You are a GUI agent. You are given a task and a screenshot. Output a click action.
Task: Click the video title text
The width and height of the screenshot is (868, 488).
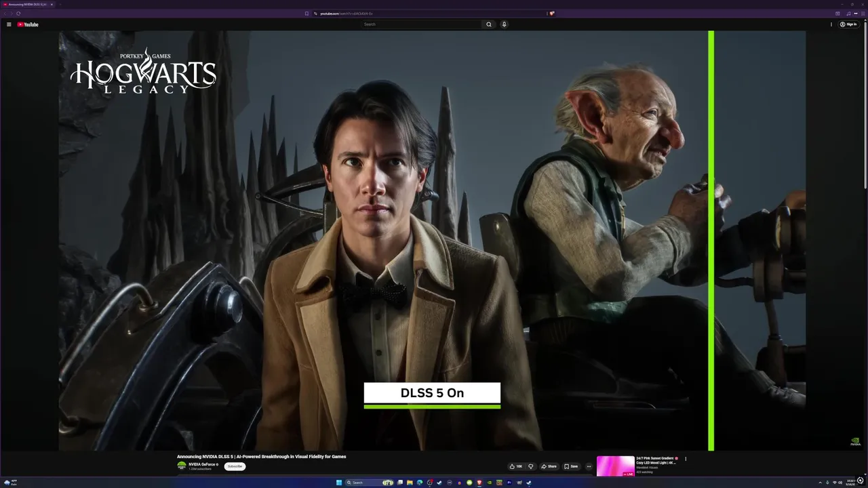click(x=262, y=457)
